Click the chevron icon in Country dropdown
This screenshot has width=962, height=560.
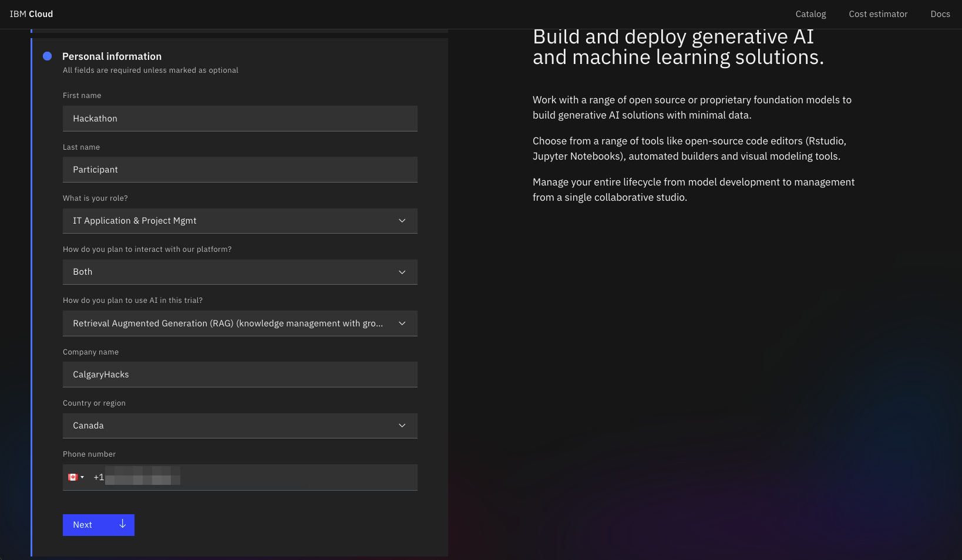click(x=402, y=426)
